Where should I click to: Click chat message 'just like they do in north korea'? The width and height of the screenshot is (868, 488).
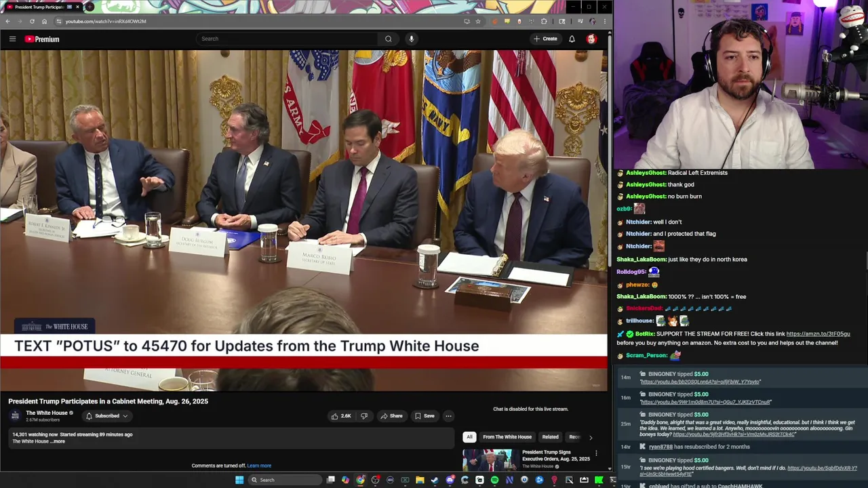pos(707,260)
